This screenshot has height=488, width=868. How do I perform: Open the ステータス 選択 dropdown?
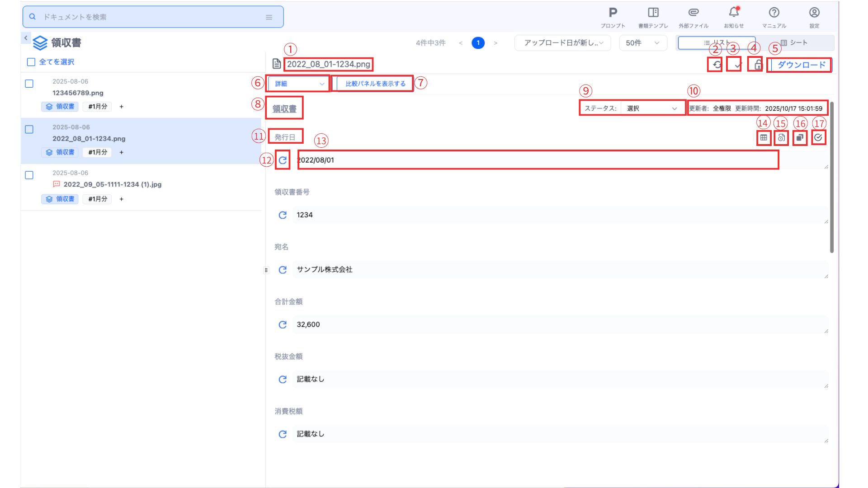click(x=652, y=108)
